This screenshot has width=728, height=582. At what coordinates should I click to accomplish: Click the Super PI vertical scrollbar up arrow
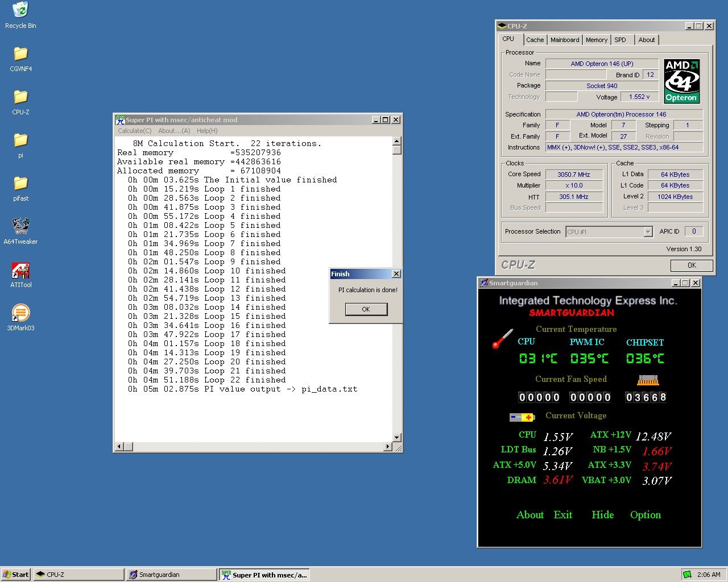tap(397, 141)
